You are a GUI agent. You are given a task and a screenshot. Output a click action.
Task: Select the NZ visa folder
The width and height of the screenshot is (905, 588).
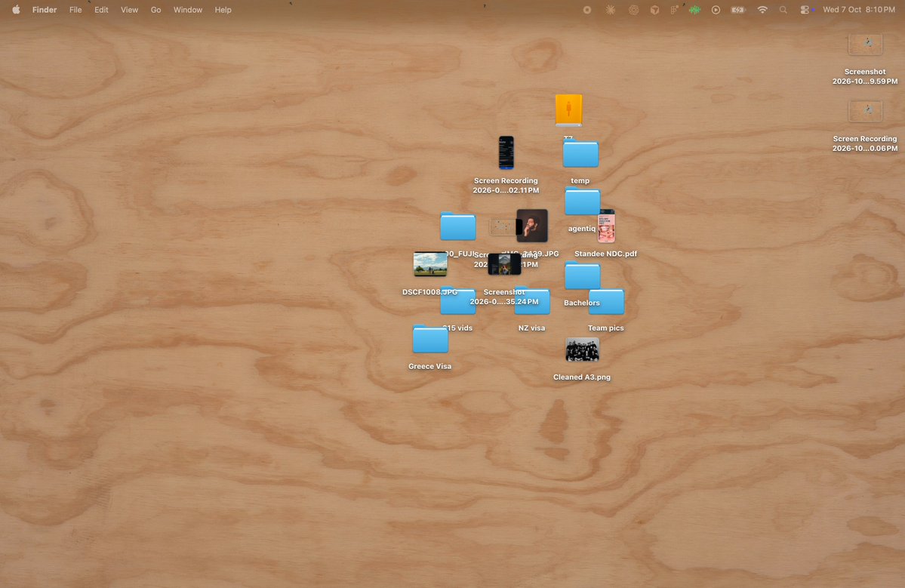coord(531,301)
